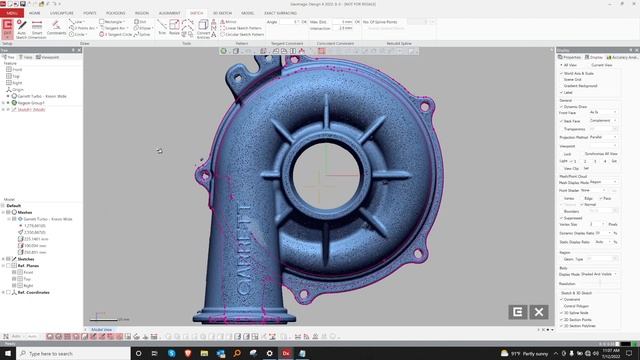
Task: Open the Static Display Ratio dropdown
Action: [603, 242]
